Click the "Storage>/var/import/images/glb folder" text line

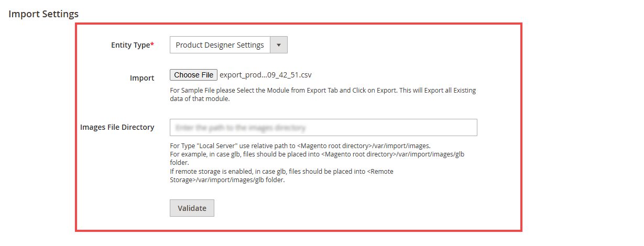227,180
